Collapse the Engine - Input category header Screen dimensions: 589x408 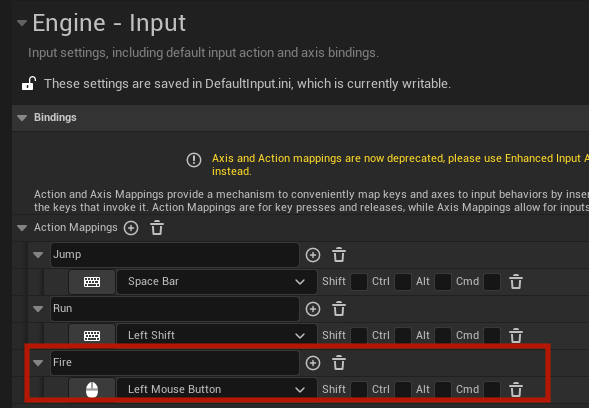pos(22,23)
